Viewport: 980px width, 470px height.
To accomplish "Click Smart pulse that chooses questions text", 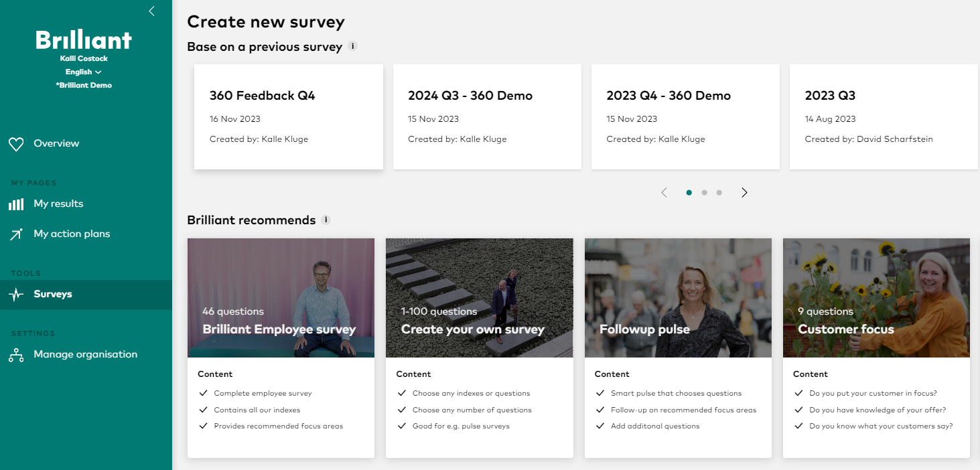I will tap(677, 393).
